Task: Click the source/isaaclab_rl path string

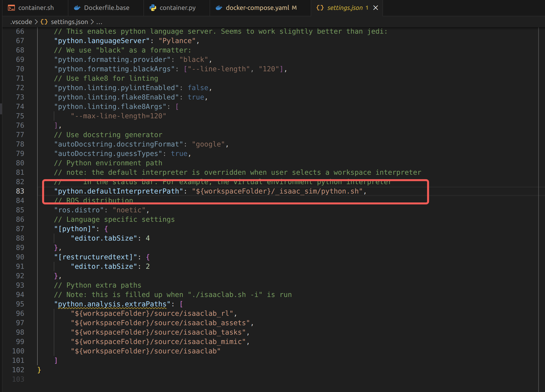Action: click(x=152, y=313)
